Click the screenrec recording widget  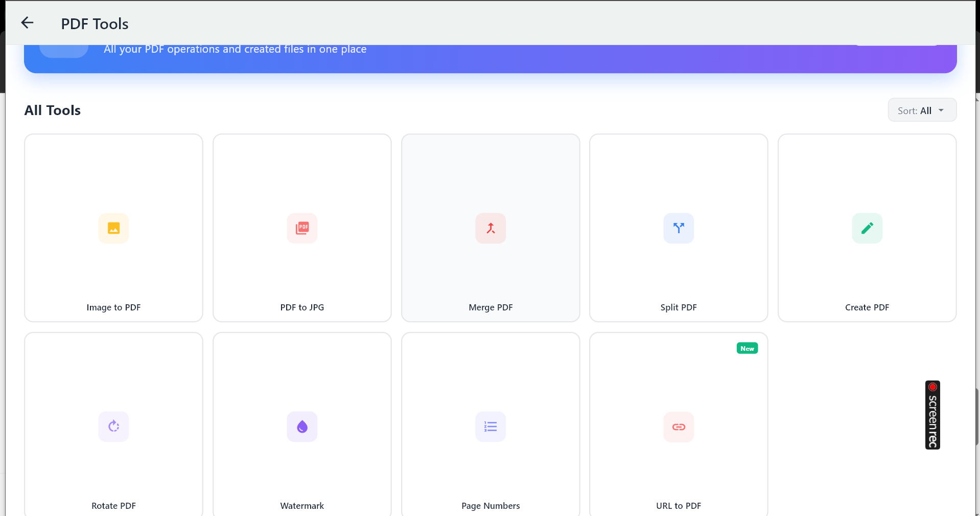932,415
